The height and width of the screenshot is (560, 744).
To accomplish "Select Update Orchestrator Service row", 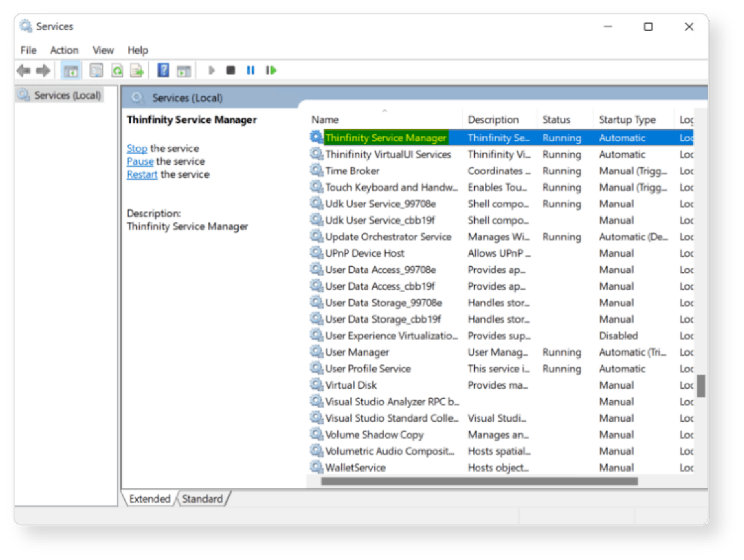I will (x=501, y=237).
